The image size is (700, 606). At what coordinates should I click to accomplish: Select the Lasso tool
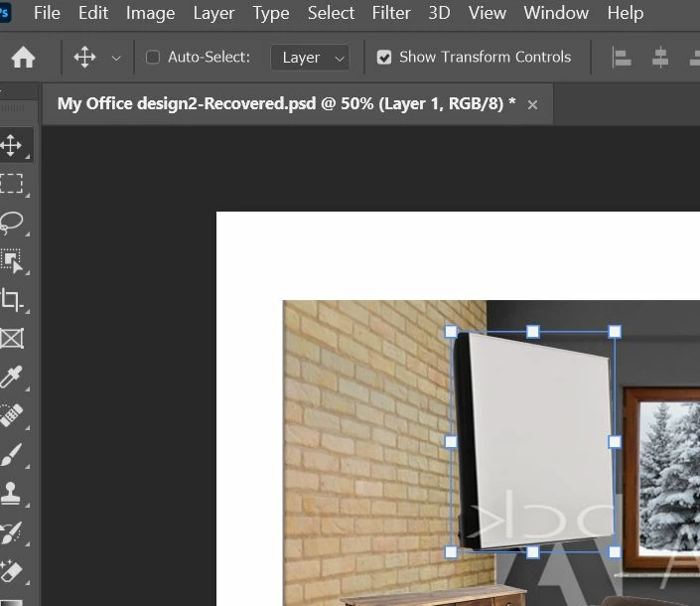tap(11, 223)
